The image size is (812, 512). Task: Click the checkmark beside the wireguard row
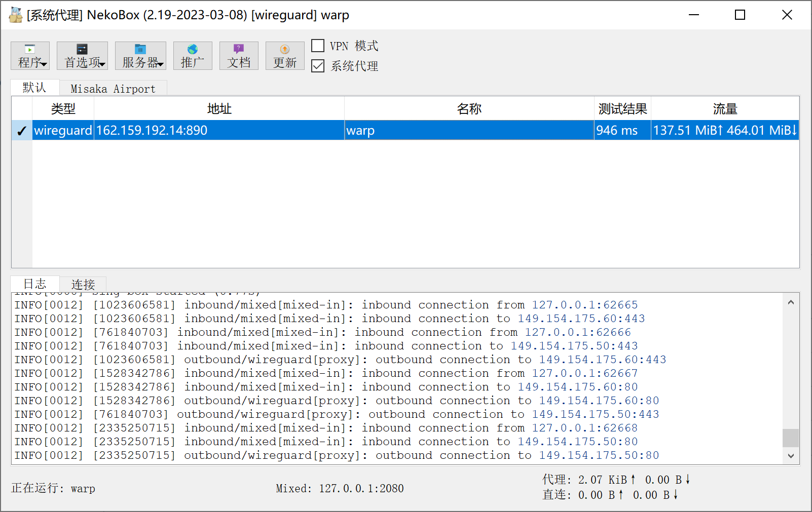(x=22, y=131)
